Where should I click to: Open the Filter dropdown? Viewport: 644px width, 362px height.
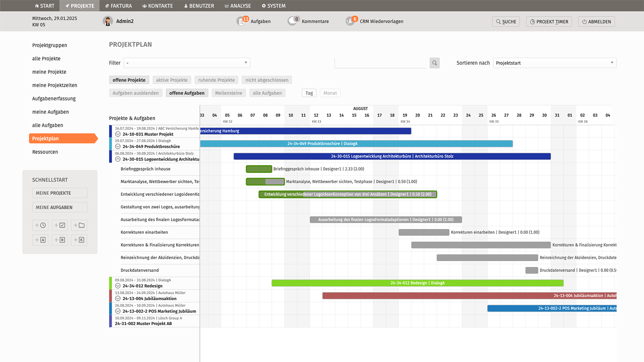(x=187, y=63)
